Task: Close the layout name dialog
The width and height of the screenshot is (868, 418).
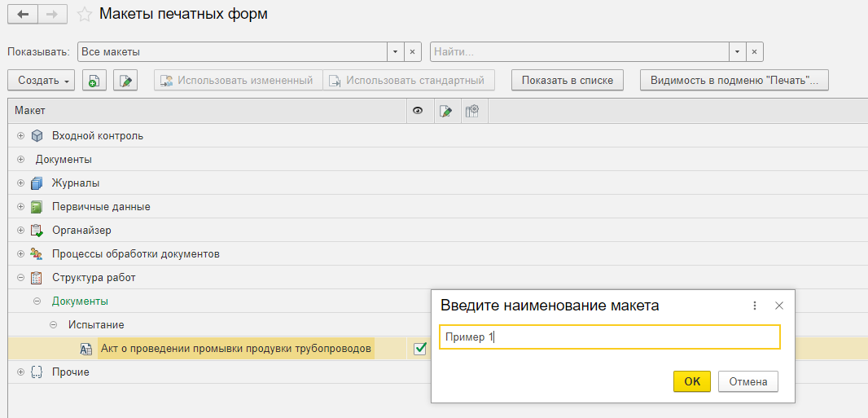Action: 779,306
